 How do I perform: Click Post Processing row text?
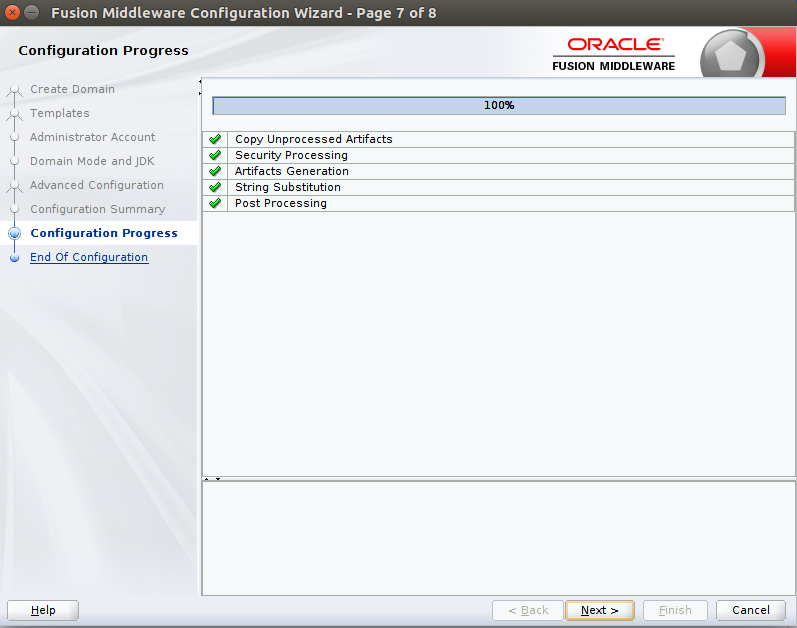point(281,203)
